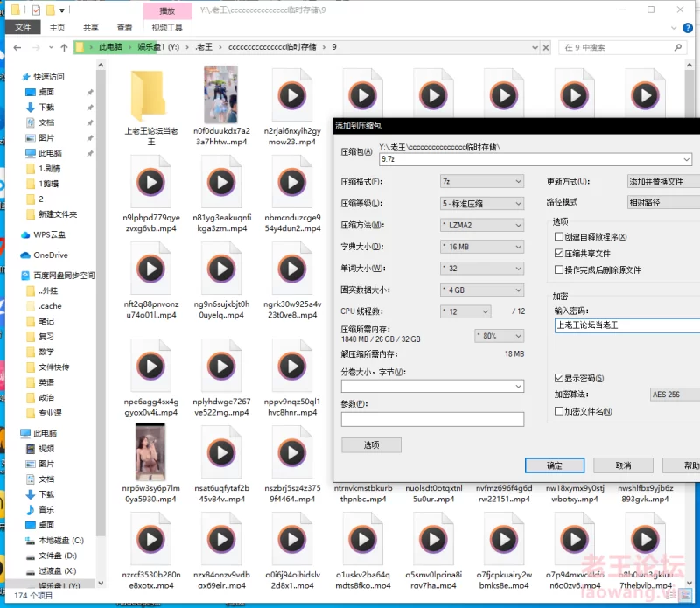Click the 确定 button to confirm
This screenshot has width=700, height=608.
point(554,465)
